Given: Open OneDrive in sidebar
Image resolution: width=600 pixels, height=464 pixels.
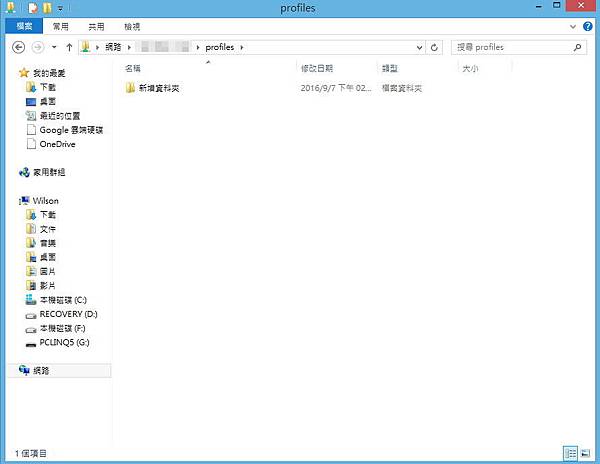Looking at the screenshot, I should (57, 144).
